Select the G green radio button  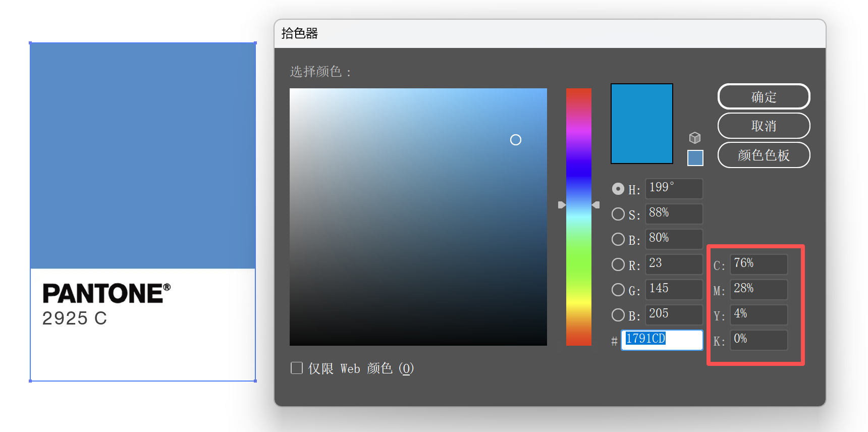click(618, 290)
